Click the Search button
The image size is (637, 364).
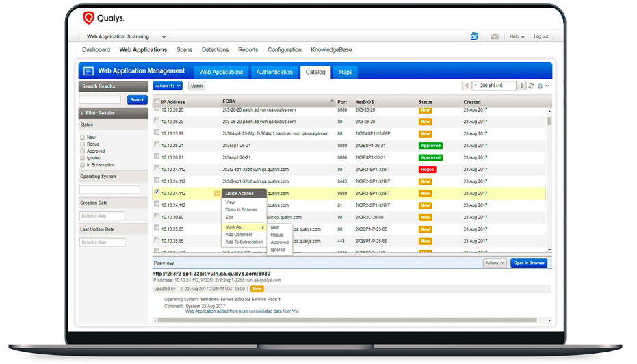(x=138, y=100)
